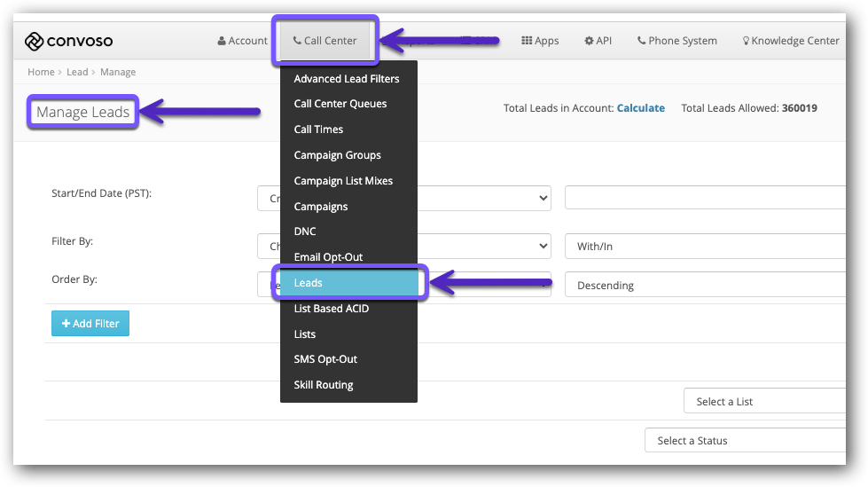
Task: Choose Leads in the Call Center menu
Action: [348, 283]
